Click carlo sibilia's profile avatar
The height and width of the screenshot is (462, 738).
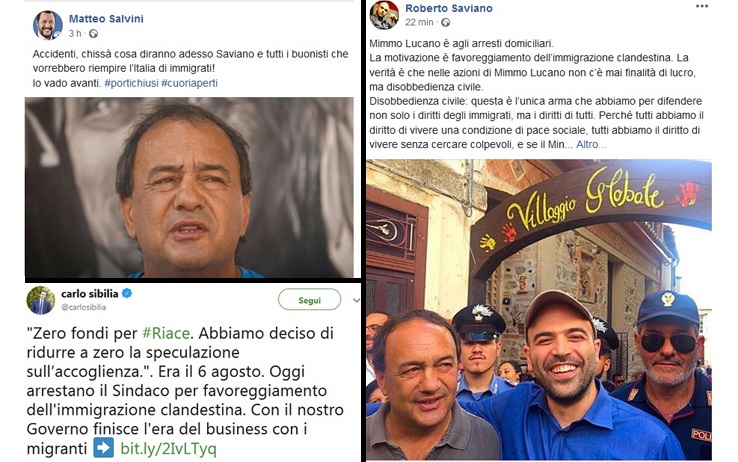pos(40,300)
